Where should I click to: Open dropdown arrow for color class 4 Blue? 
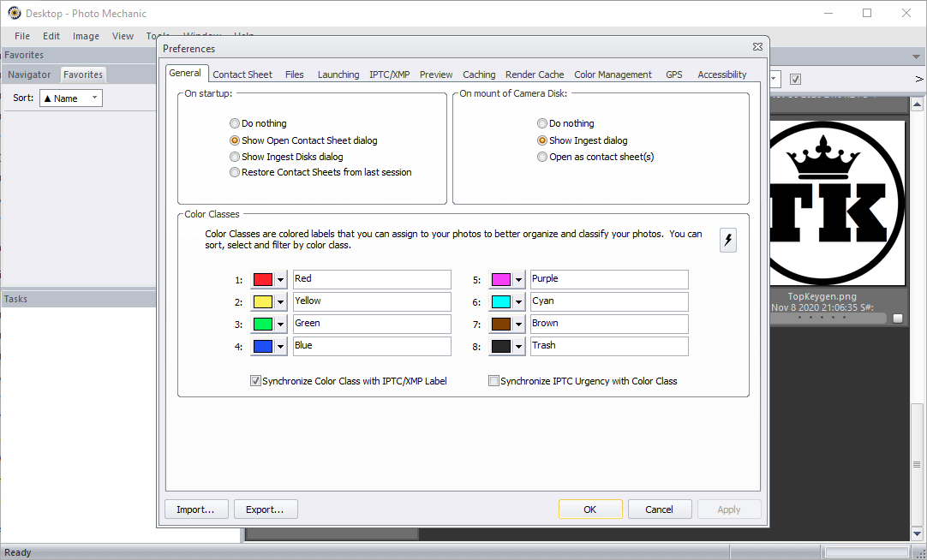pyautogui.click(x=281, y=347)
